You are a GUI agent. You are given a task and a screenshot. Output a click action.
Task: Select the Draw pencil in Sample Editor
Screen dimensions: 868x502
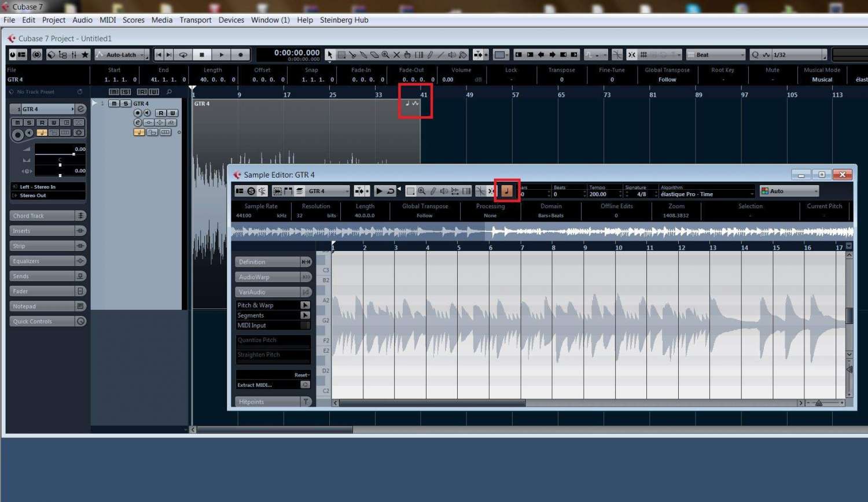click(x=433, y=191)
